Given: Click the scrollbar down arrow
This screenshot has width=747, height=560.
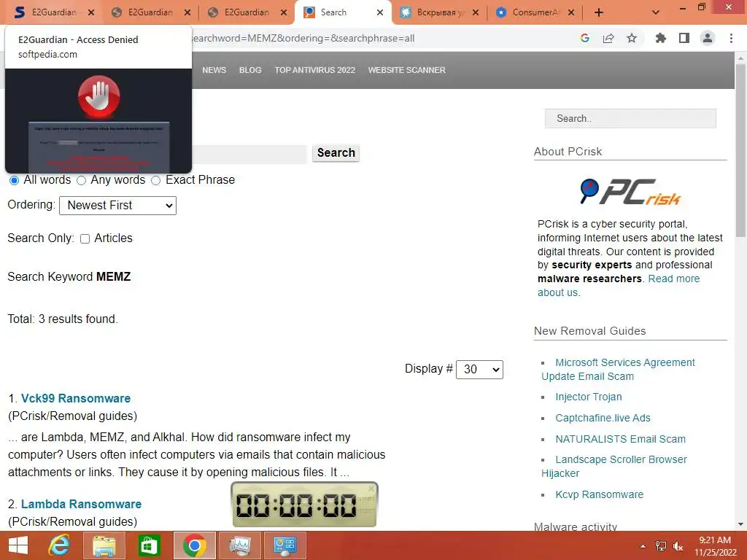Looking at the screenshot, I should [x=740, y=524].
